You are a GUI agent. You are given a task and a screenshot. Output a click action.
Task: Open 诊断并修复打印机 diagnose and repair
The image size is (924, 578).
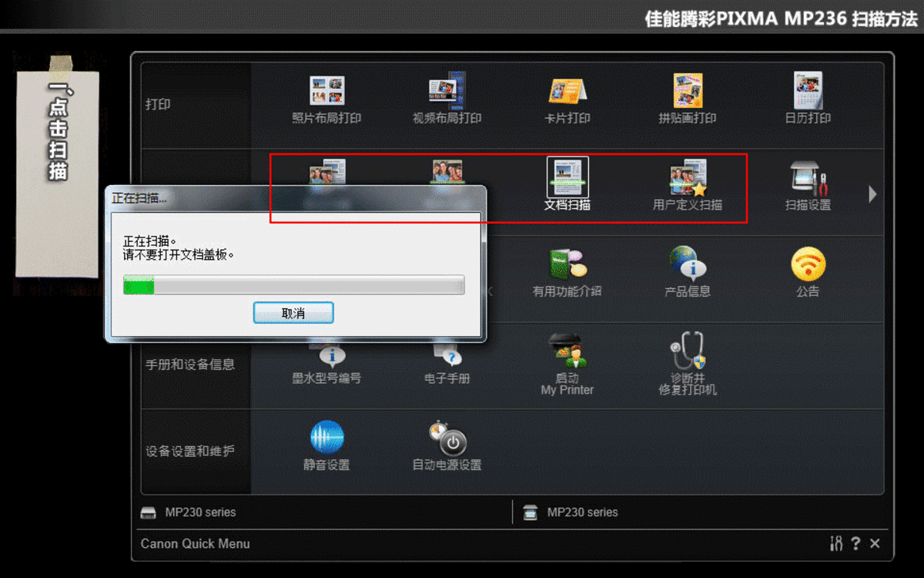(688, 365)
